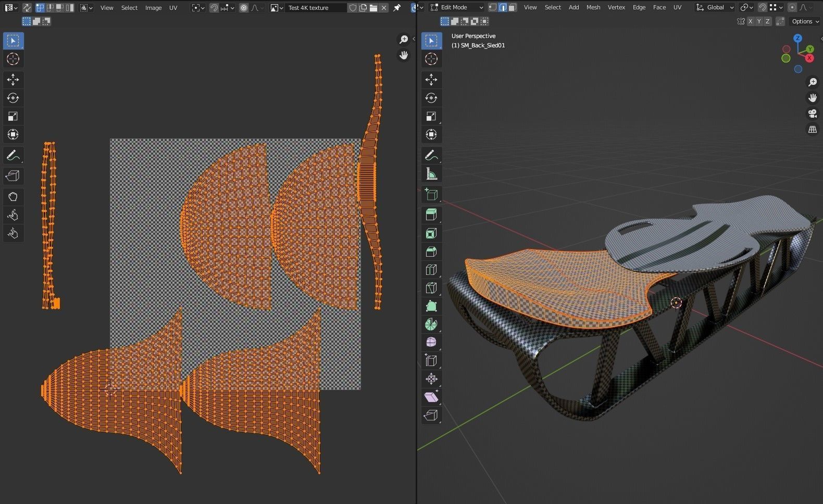The height and width of the screenshot is (504, 823).
Task: Open UV editor snap target dropdown
Action: 228,8
